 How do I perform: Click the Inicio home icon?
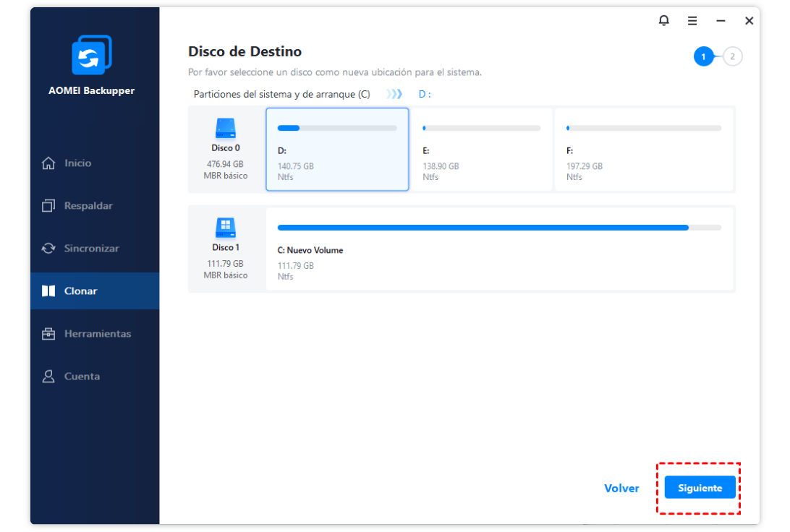[x=48, y=163]
